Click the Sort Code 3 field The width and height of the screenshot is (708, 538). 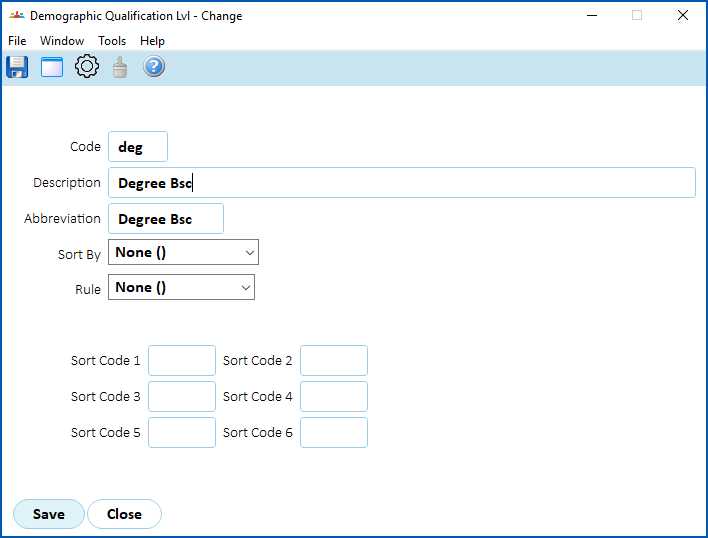tap(182, 397)
